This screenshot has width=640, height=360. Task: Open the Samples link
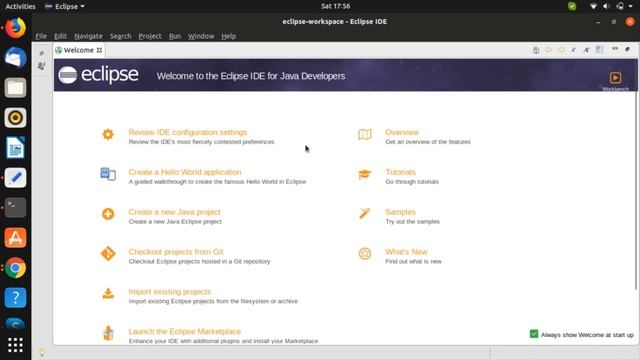pyautogui.click(x=400, y=212)
